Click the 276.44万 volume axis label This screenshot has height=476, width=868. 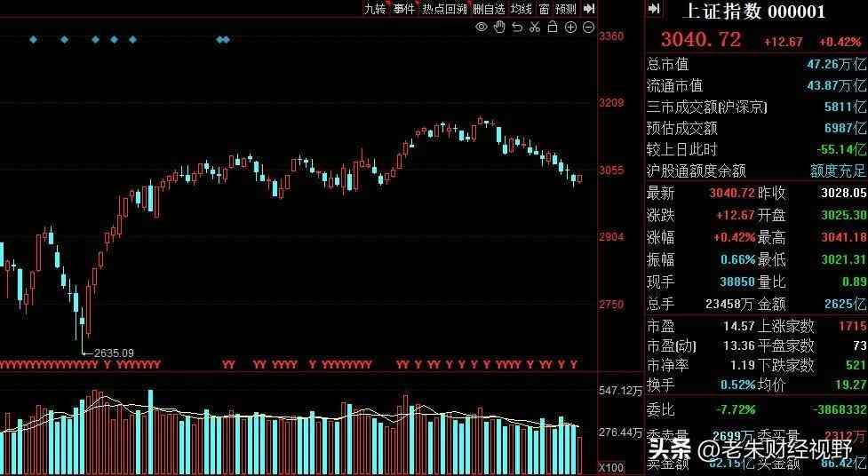tap(620, 432)
